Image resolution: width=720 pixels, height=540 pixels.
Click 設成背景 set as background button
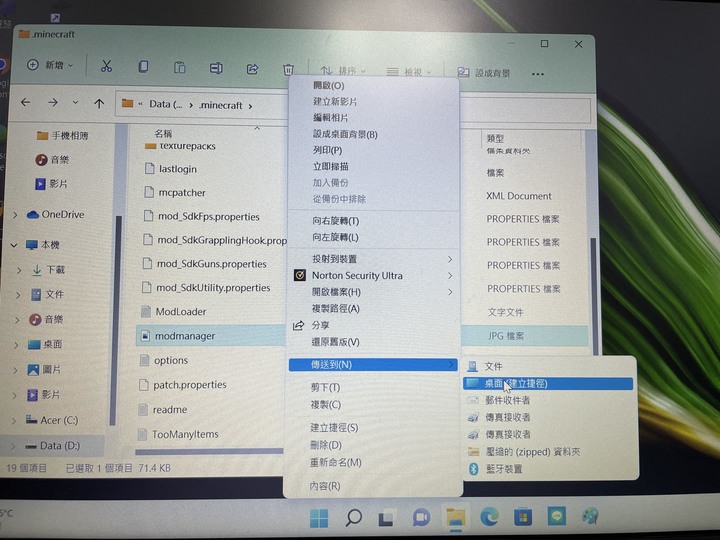[484, 73]
